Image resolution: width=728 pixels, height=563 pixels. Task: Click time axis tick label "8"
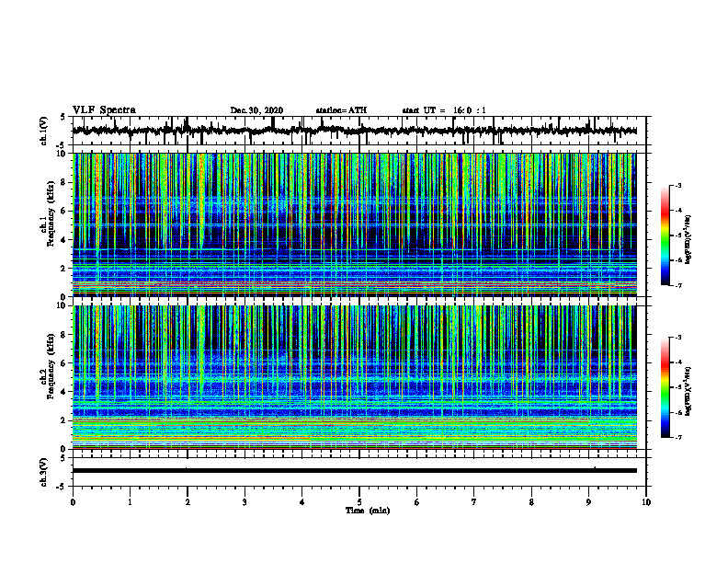click(x=531, y=502)
